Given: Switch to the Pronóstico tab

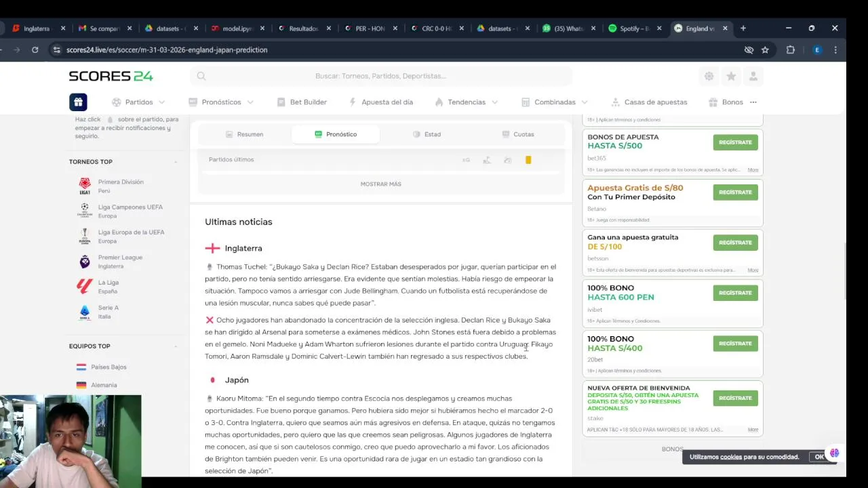Looking at the screenshot, I should (336, 134).
